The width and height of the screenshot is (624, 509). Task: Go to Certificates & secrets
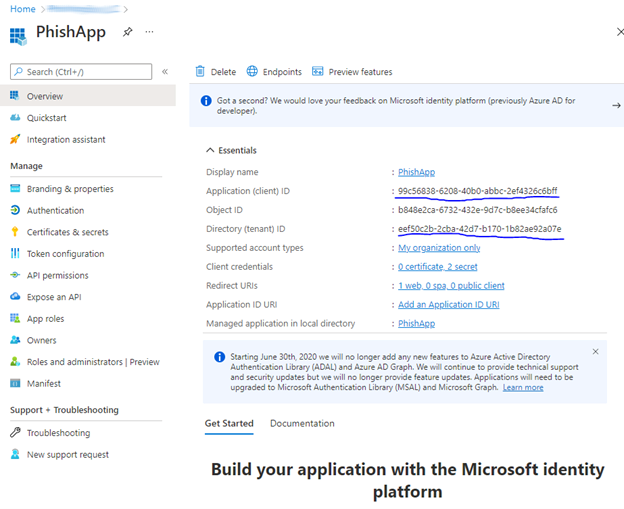pos(67,232)
